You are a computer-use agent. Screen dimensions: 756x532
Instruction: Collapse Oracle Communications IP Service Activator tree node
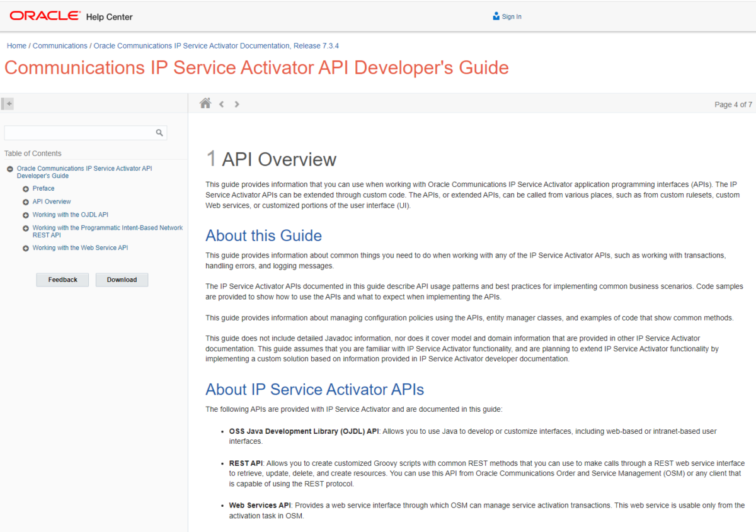pos(10,169)
